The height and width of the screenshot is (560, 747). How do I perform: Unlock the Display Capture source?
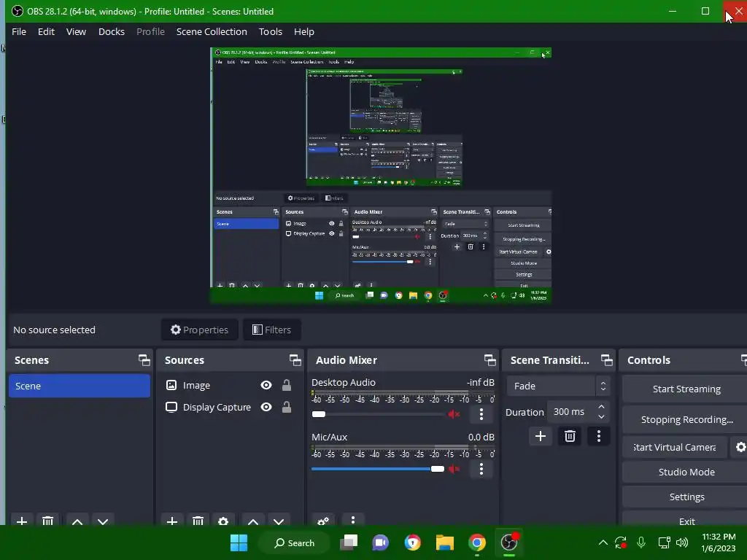(x=286, y=407)
